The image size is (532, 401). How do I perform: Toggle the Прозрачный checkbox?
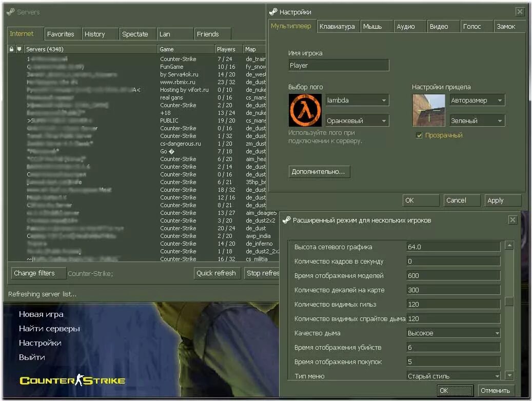(419, 135)
